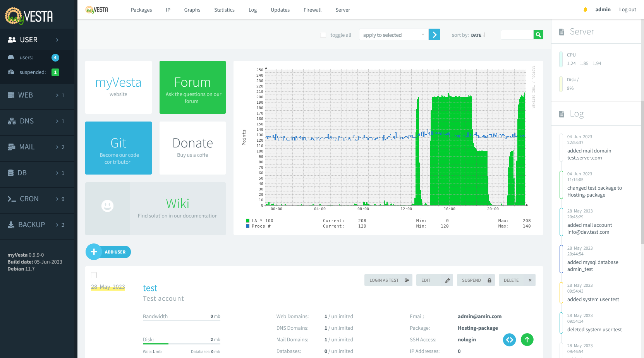Screen dimensions: 644x358
Task: Click the magnifier search icon
Action: pos(538,34)
